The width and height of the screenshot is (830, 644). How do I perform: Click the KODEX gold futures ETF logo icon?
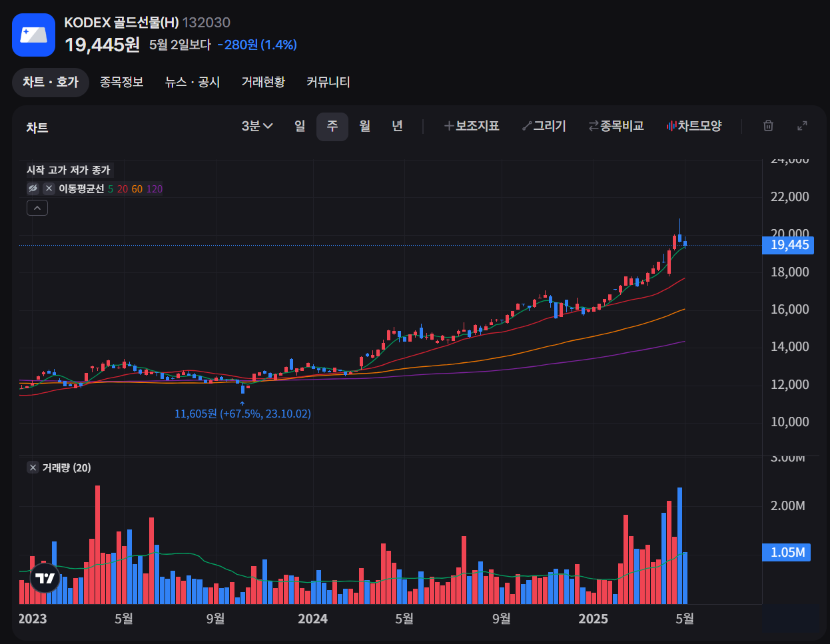pyautogui.click(x=33, y=35)
